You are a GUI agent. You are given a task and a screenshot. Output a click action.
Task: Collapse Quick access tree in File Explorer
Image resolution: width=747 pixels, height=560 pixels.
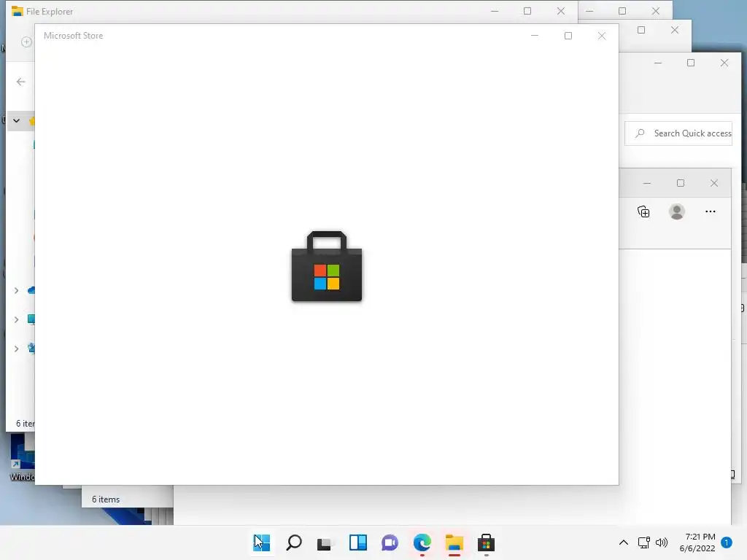16,121
